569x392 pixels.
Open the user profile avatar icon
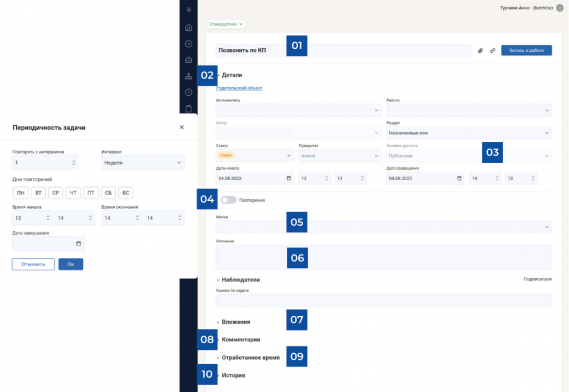pyautogui.click(x=560, y=8)
